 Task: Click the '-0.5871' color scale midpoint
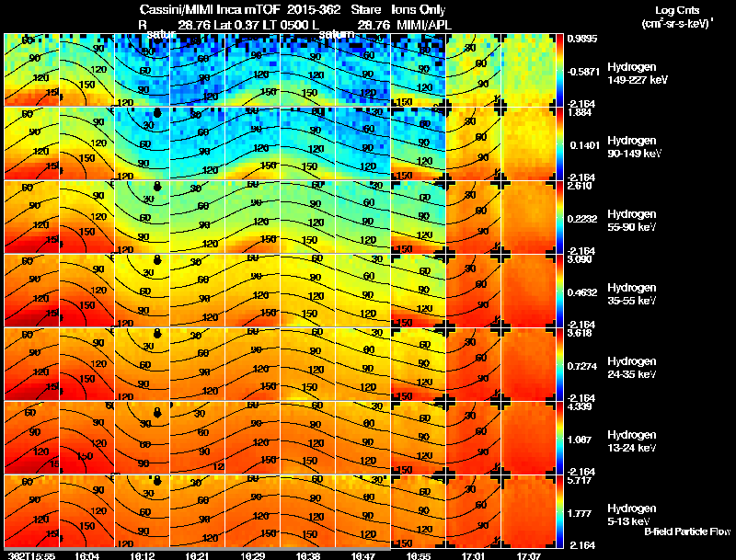[582, 72]
